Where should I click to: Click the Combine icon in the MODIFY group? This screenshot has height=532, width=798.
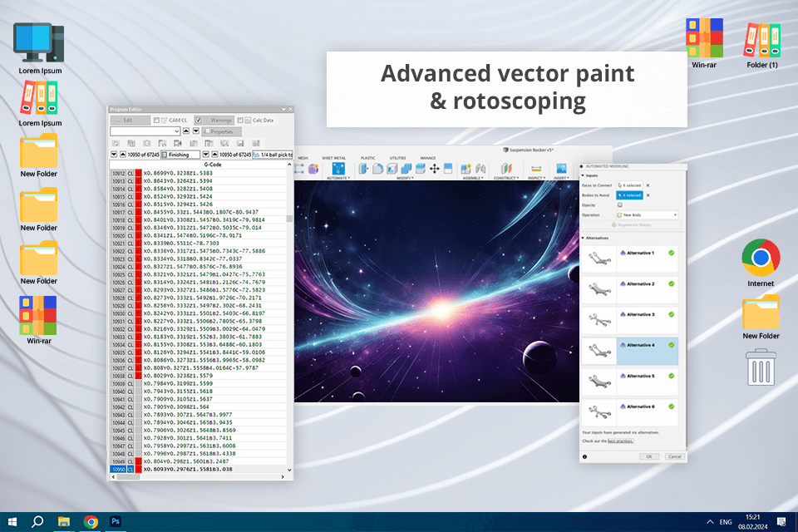click(x=406, y=169)
